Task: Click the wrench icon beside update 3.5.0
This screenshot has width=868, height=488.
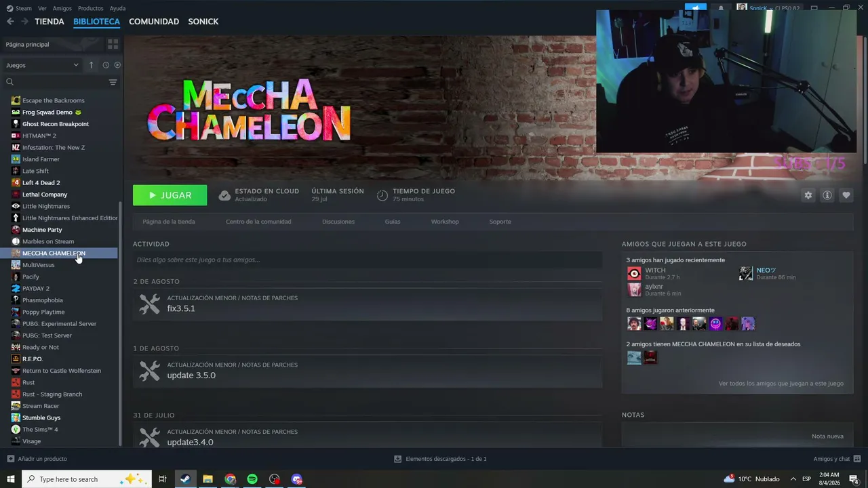Action: tap(149, 371)
